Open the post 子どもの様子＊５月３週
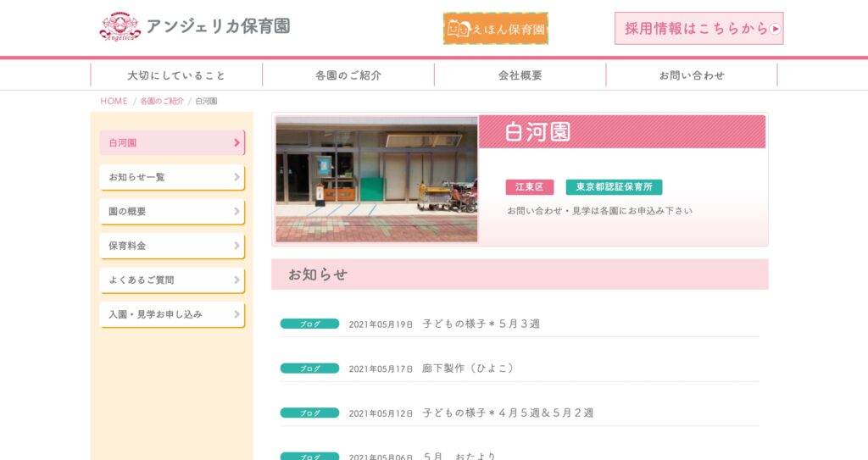The height and width of the screenshot is (460, 868). (x=481, y=324)
